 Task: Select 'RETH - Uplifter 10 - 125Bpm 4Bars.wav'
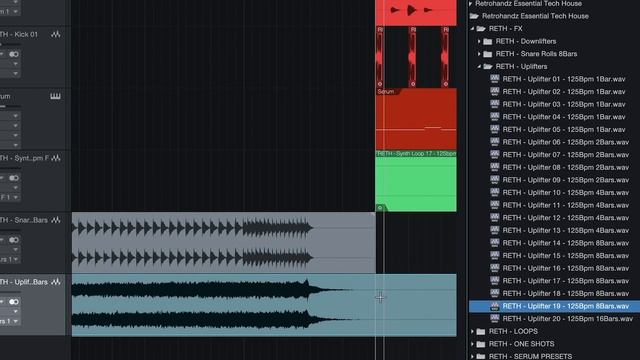(566, 193)
